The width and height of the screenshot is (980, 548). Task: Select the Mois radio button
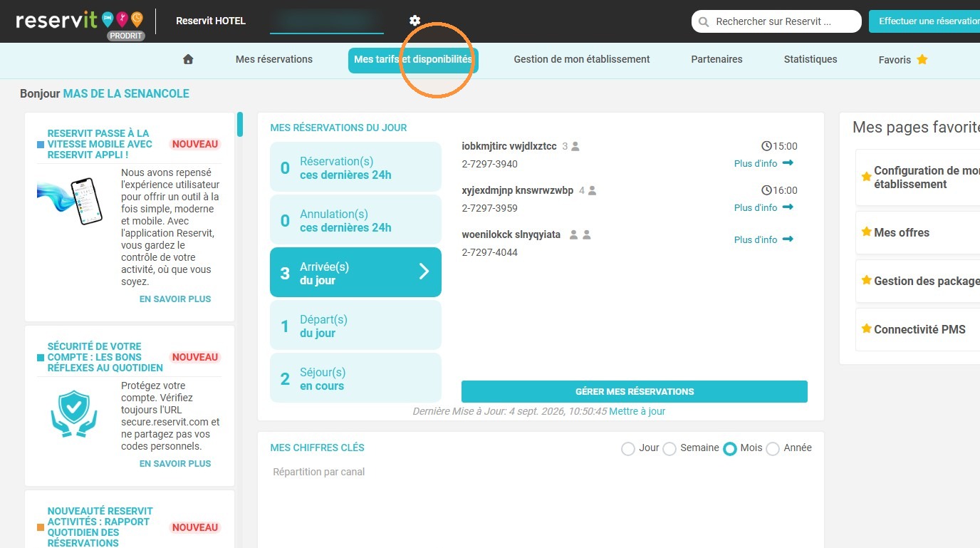coord(730,449)
